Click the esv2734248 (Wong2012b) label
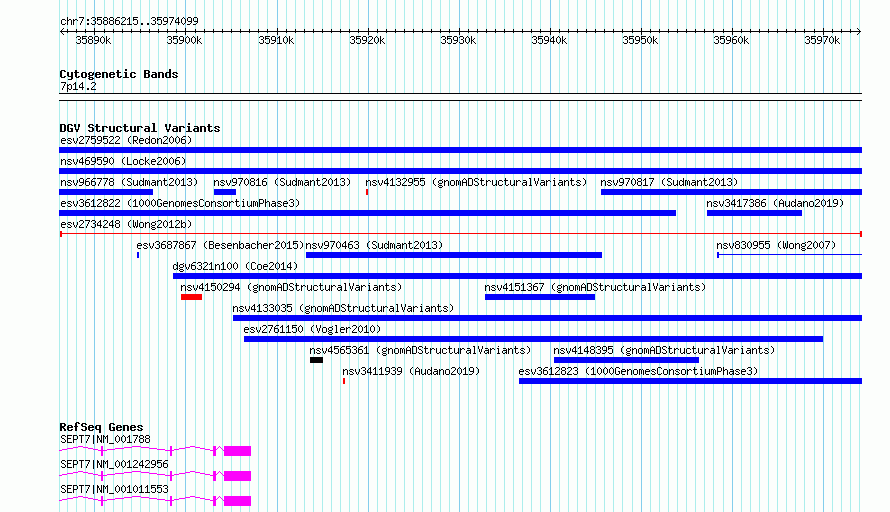 [x=126, y=224]
